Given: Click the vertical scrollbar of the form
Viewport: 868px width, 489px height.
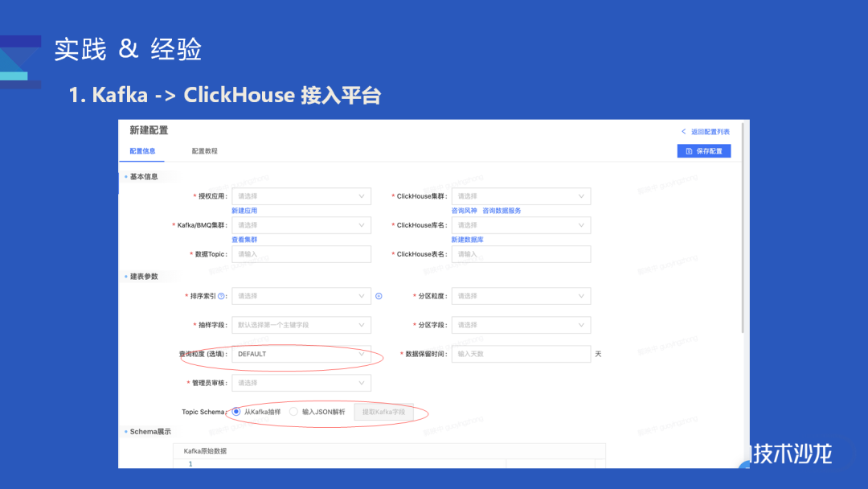Looking at the screenshot, I should 743,228.
